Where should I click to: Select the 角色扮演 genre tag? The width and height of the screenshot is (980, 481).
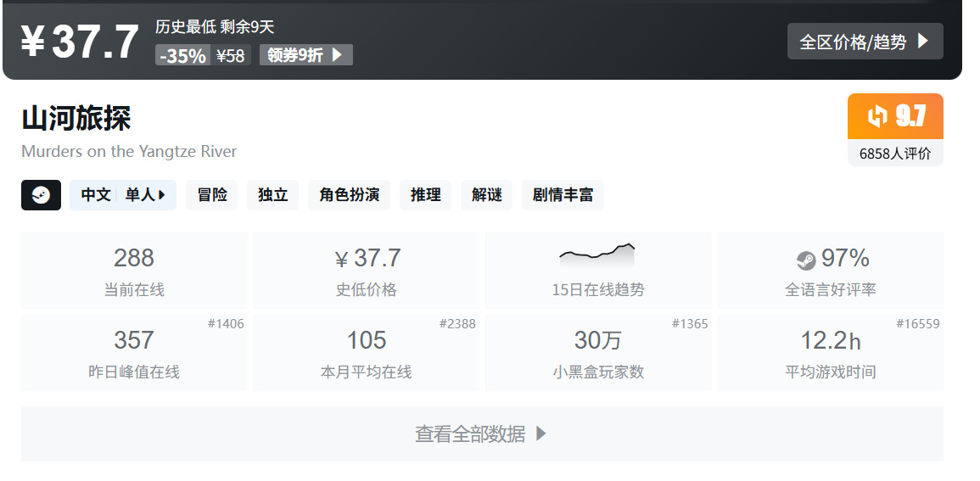pyautogui.click(x=350, y=195)
